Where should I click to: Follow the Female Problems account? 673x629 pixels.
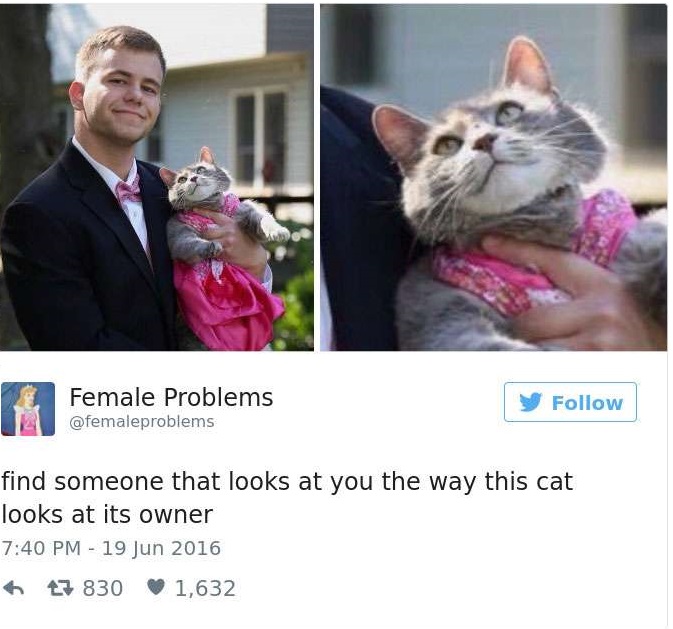570,402
